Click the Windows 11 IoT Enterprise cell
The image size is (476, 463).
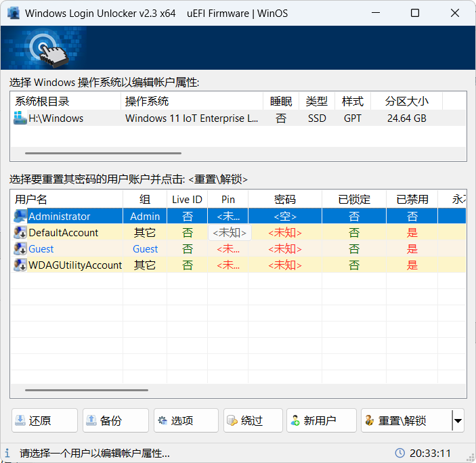tap(192, 118)
